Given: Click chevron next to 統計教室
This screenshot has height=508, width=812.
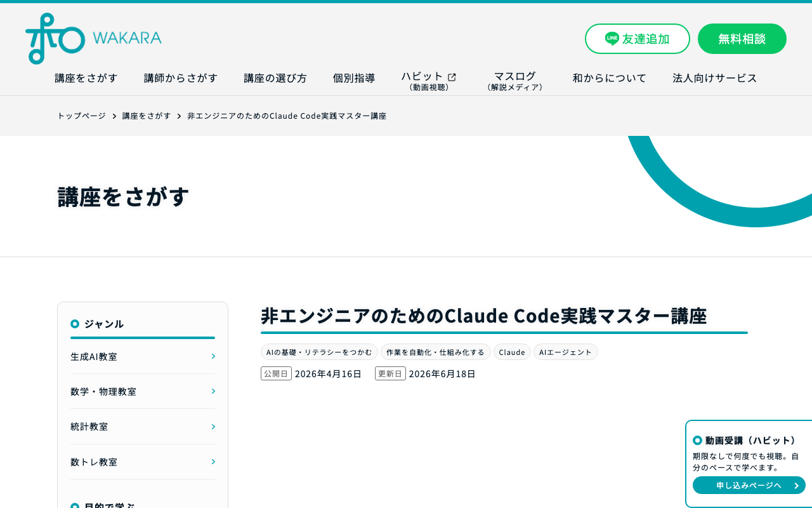Looking at the screenshot, I should (x=213, y=427).
